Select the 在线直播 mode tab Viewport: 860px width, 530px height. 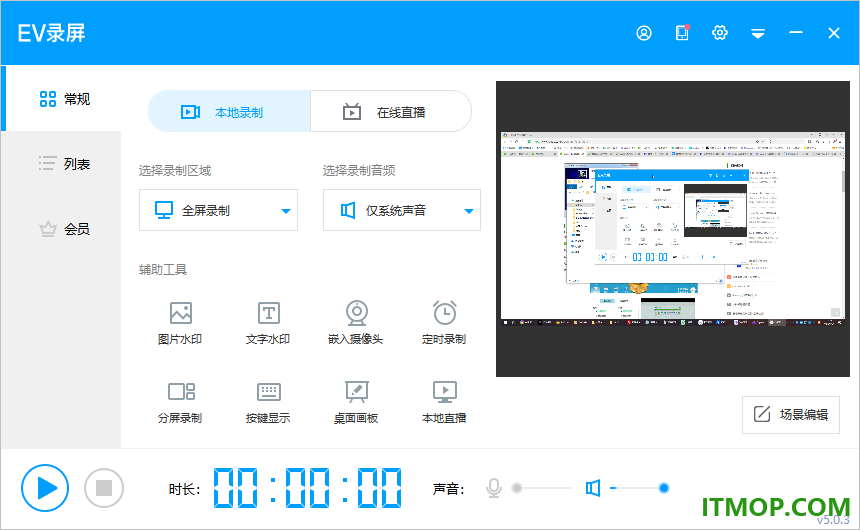click(x=391, y=111)
